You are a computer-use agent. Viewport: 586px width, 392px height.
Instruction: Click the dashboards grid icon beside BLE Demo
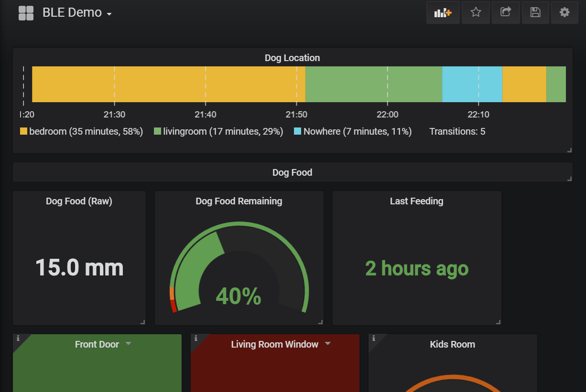26,13
